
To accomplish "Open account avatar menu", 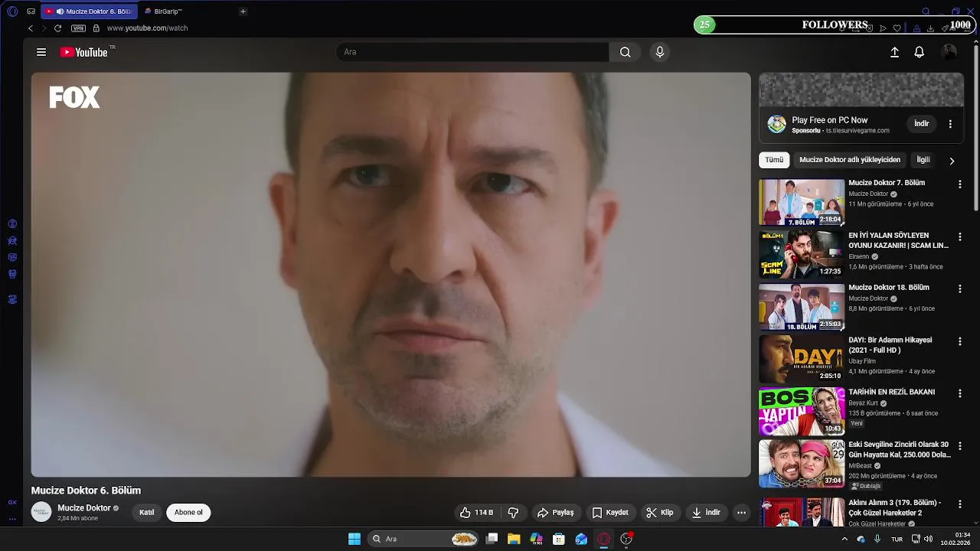I will (x=949, y=52).
